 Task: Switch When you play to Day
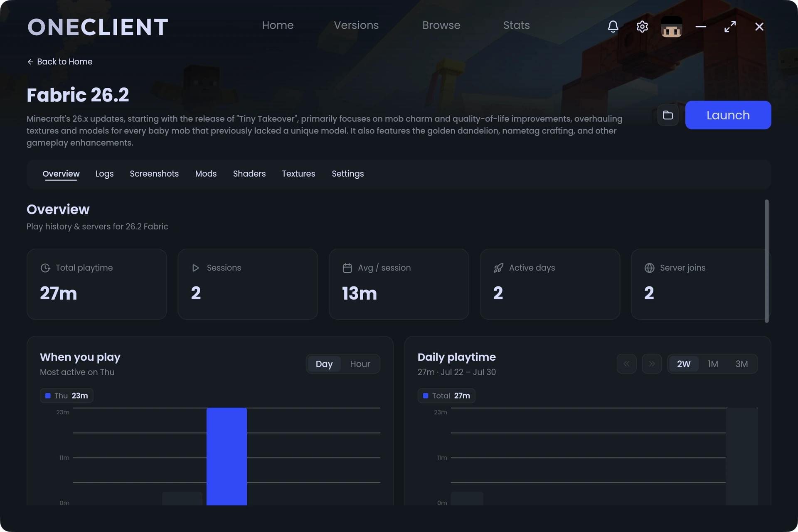324,364
